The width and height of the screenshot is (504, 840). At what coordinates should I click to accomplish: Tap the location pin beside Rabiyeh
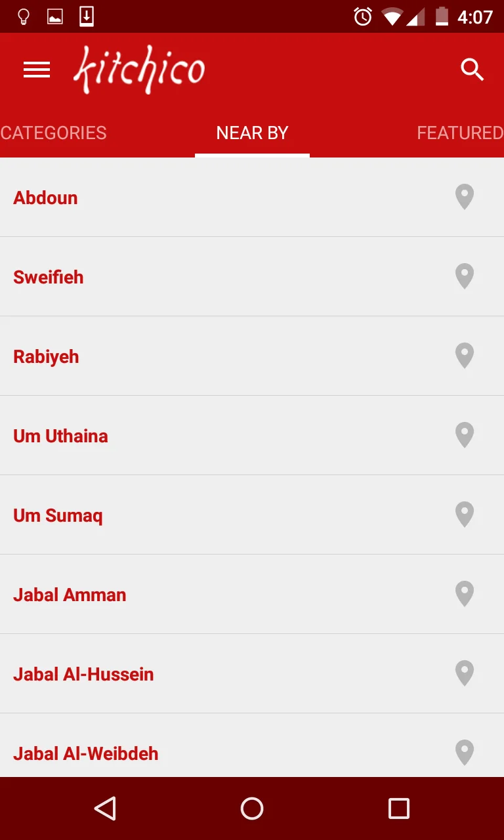[465, 356]
